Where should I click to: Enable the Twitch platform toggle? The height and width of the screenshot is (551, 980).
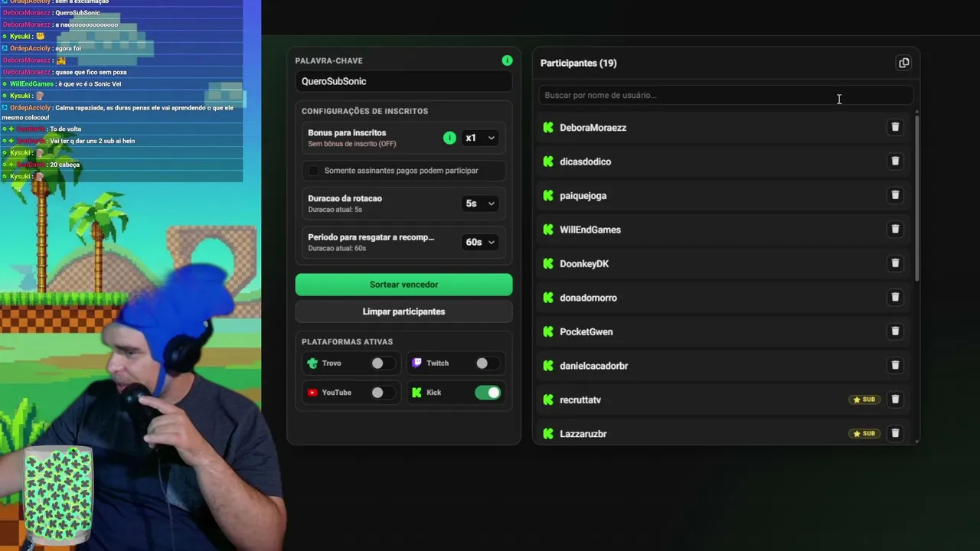click(x=488, y=364)
